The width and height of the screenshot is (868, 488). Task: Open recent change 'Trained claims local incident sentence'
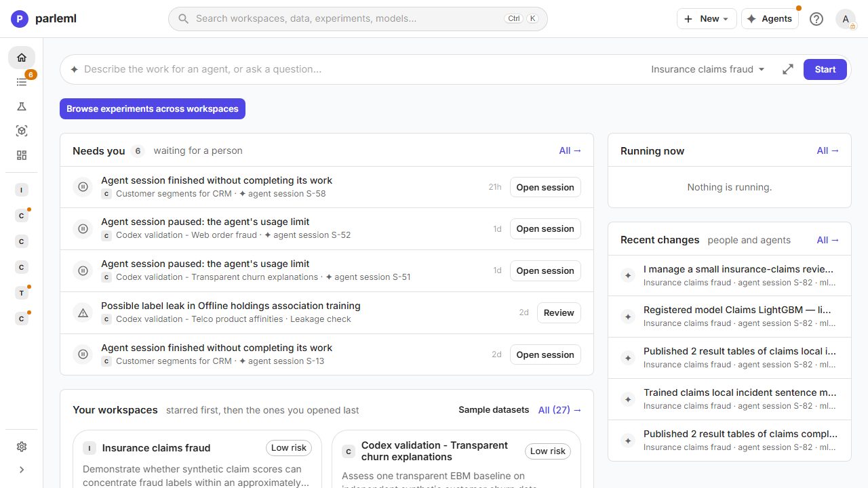tap(730, 399)
